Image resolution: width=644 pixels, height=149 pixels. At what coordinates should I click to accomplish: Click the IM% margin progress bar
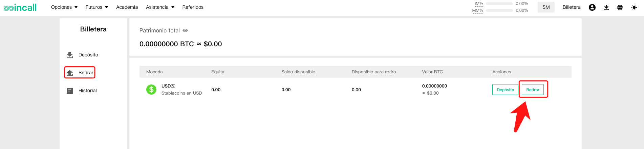click(499, 4)
